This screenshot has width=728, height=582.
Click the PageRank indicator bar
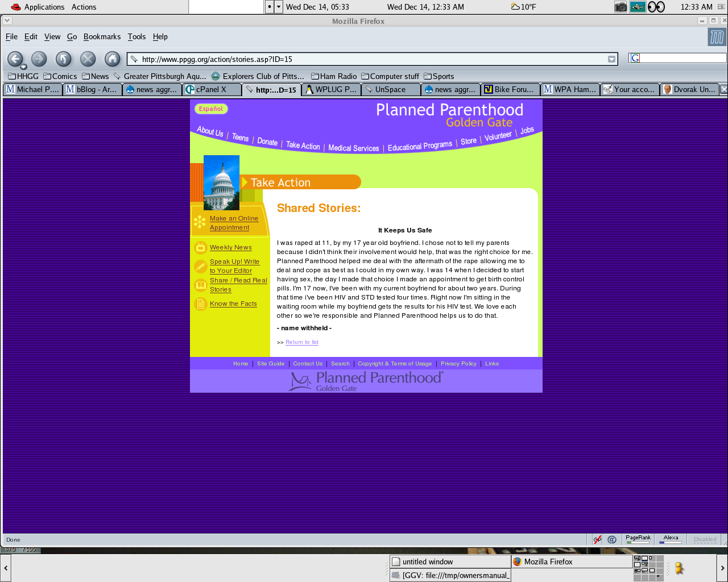[x=638, y=539]
